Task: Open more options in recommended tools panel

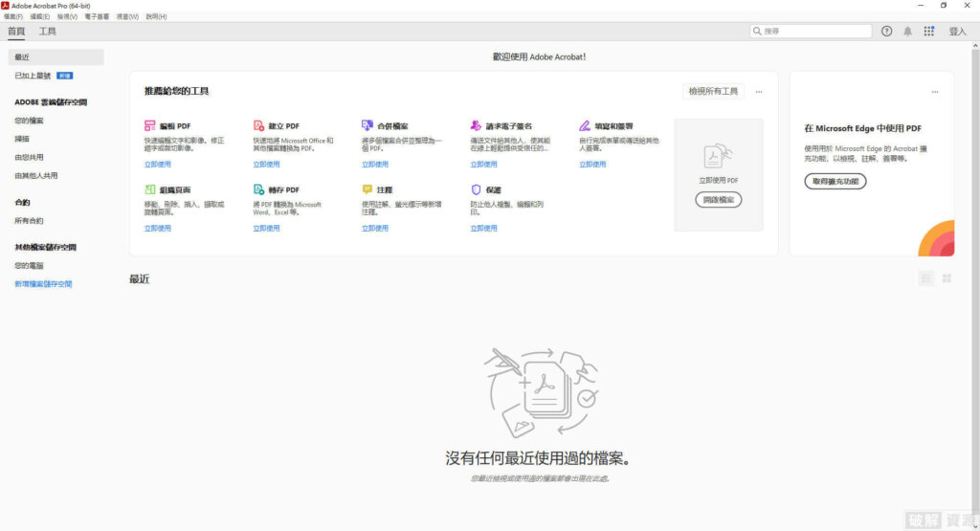Action: click(x=759, y=92)
